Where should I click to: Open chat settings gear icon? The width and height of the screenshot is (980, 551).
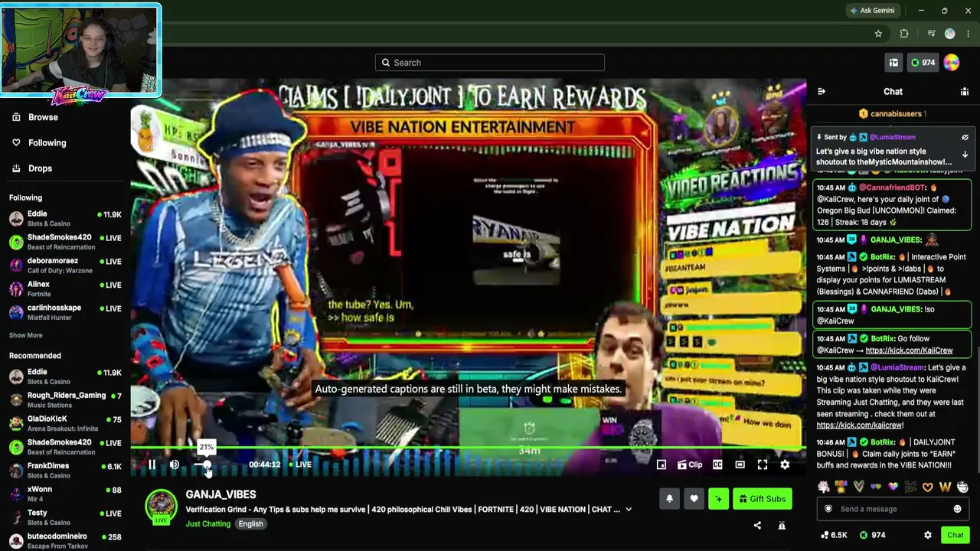tap(928, 535)
